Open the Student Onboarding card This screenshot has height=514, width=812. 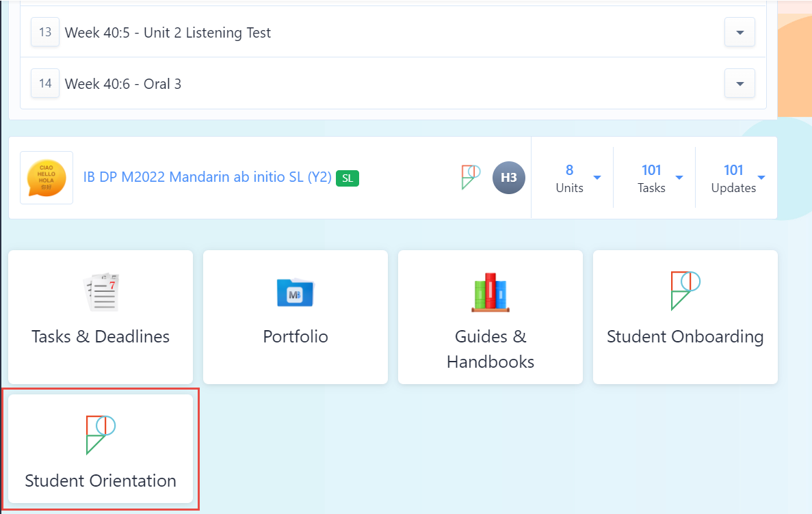point(685,317)
